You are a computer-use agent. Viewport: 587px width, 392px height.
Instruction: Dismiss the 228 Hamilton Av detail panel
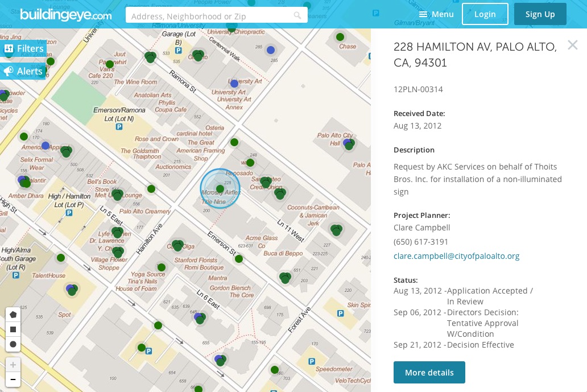tap(573, 45)
